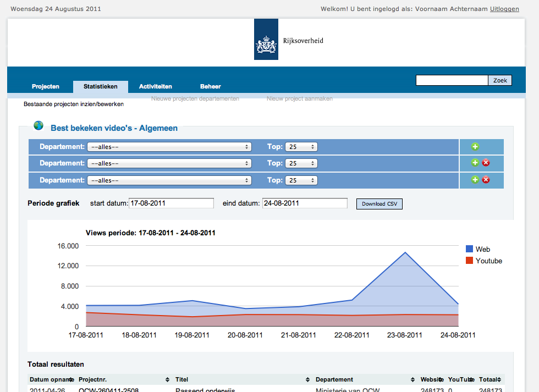Open the first Departement dropdown

[x=169, y=147]
